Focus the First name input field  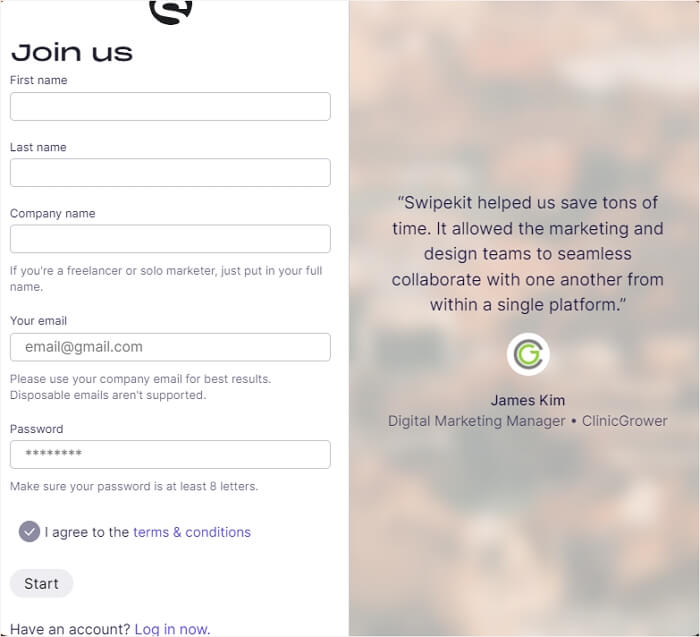coord(170,107)
